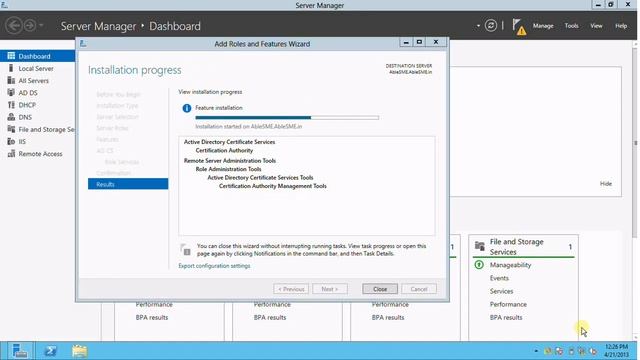Minimize the Add Roles and Features Wizard
This screenshot has height=360, width=640.
point(405,42)
